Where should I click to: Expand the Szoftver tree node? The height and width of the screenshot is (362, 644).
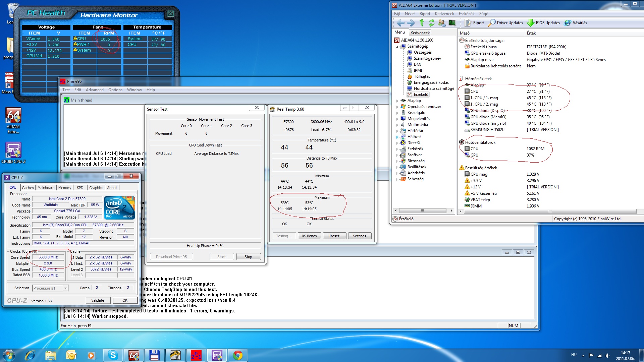click(397, 155)
